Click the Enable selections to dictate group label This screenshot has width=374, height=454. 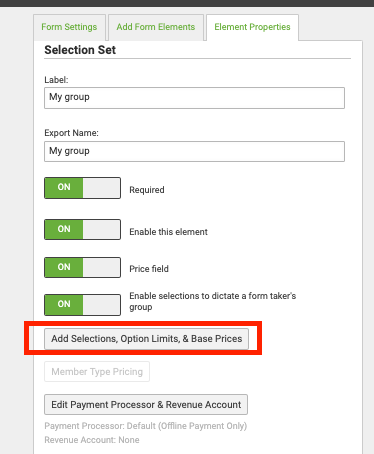(x=213, y=301)
